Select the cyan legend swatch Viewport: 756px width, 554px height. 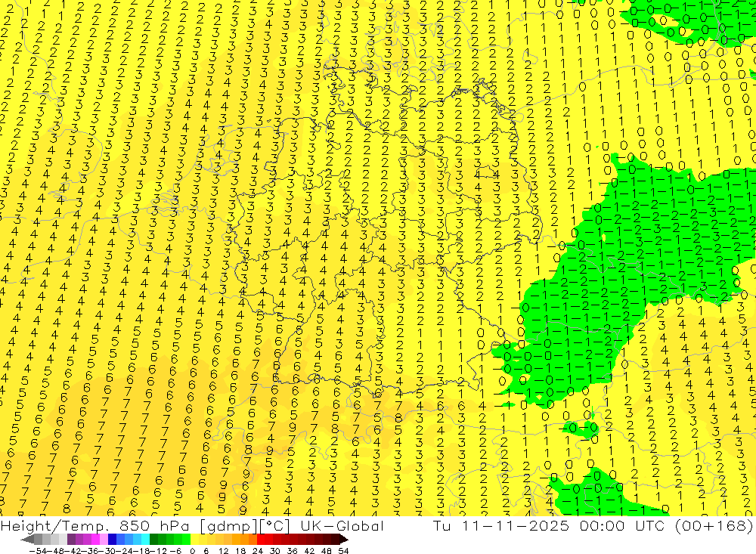pyautogui.click(x=145, y=539)
